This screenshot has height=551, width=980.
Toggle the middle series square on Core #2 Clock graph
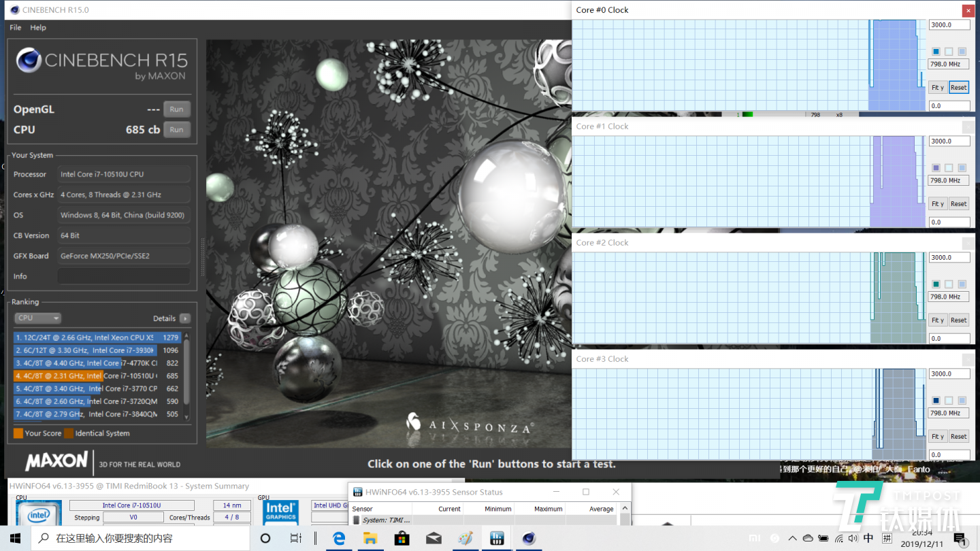tap(948, 284)
